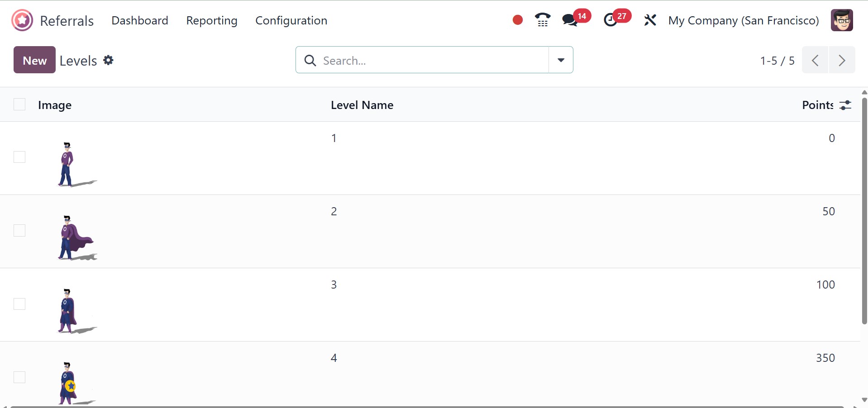The image size is (868, 408).
Task: Open conversations with 14 unread messages
Action: pos(570,20)
